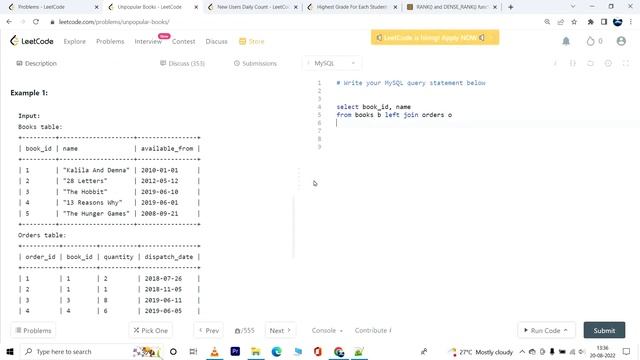This screenshot has width=640, height=360.
Task: Click the LeetCode is hiring banner
Action: click(435, 38)
